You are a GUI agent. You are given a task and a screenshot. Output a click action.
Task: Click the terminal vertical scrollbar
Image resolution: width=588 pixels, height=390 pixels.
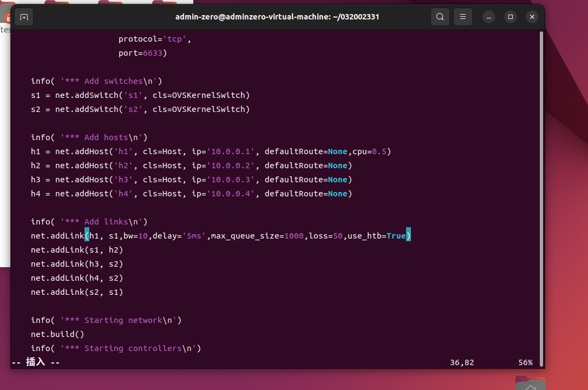coord(541,199)
